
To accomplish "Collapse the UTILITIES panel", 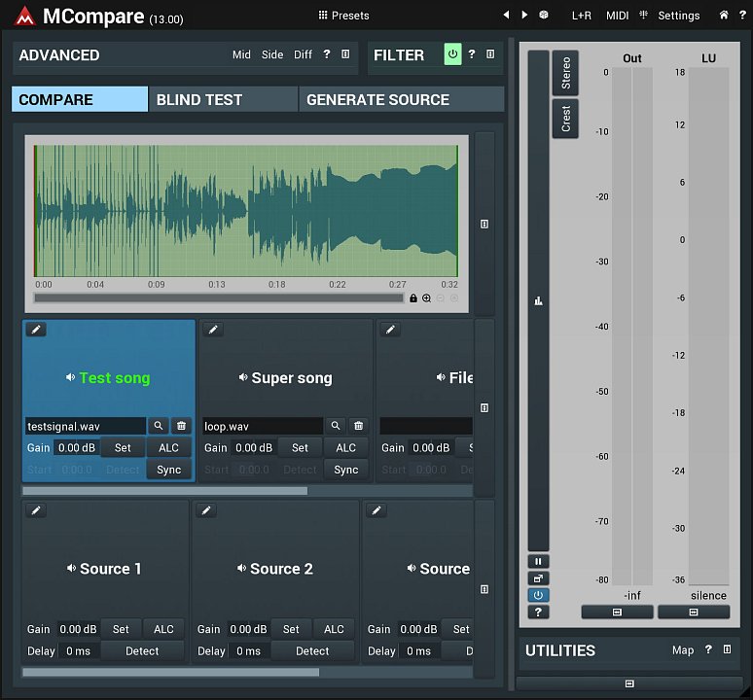I will 727,650.
